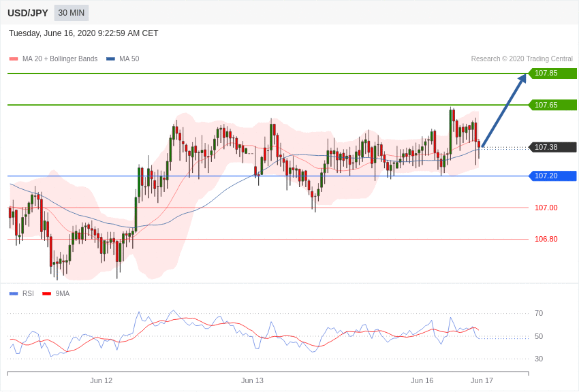The image size is (579, 392).
Task: Click the red 9MA legend swatch
Action: 46,293
